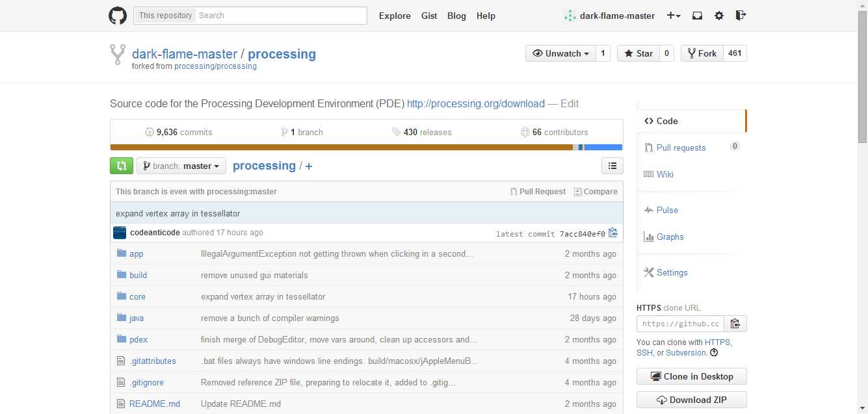This screenshot has width=868, height=414.
Task: Click the page vertical scrollbar thumb
Action: pyautogui.click(x=863, y=78)
